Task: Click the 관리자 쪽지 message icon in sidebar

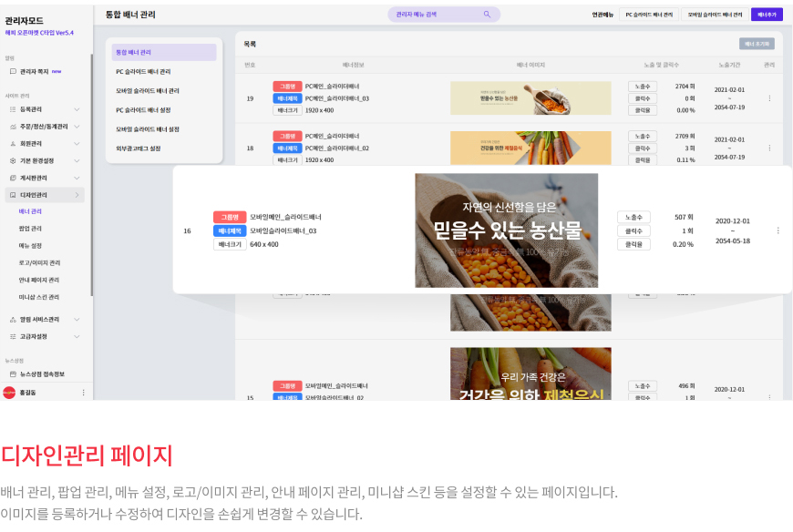Action: click(x=13, y=72)
